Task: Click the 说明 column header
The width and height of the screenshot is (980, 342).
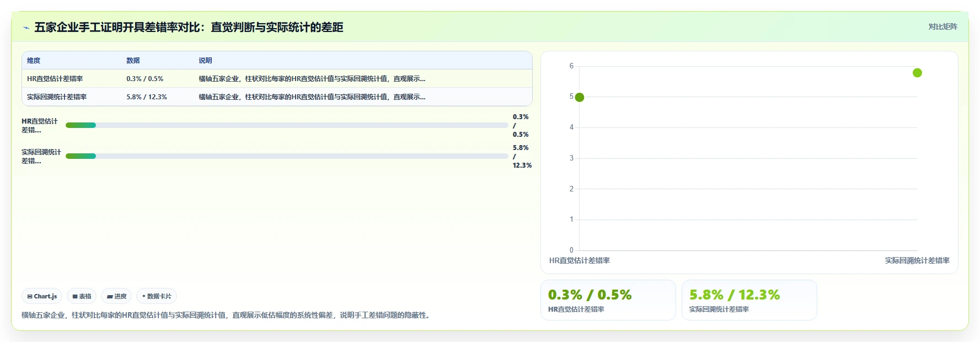Action: point(205,61)
